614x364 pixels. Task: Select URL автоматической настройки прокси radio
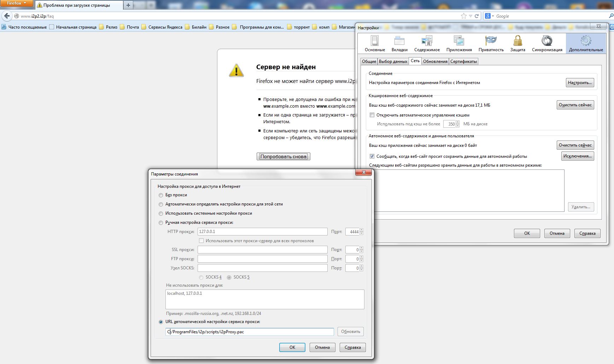(x=161, y=322)
